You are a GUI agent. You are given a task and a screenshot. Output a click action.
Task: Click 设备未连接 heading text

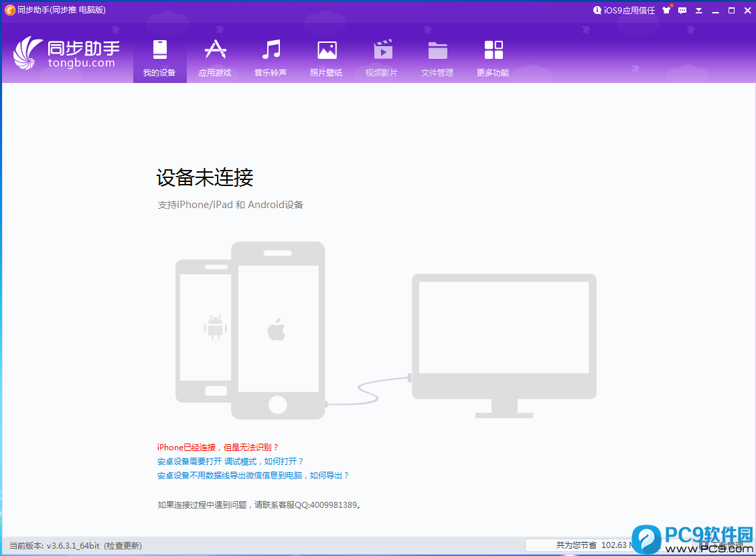(205, 178)
